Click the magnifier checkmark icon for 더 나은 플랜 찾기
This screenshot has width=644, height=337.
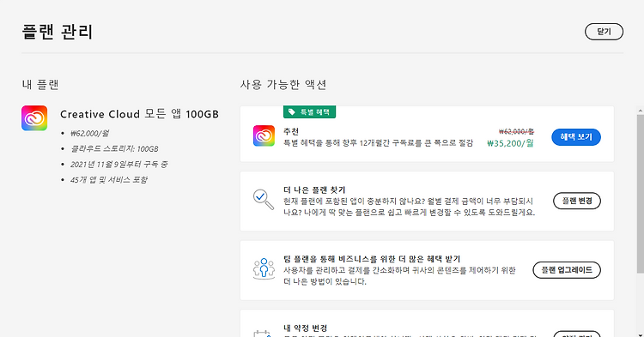264,200
